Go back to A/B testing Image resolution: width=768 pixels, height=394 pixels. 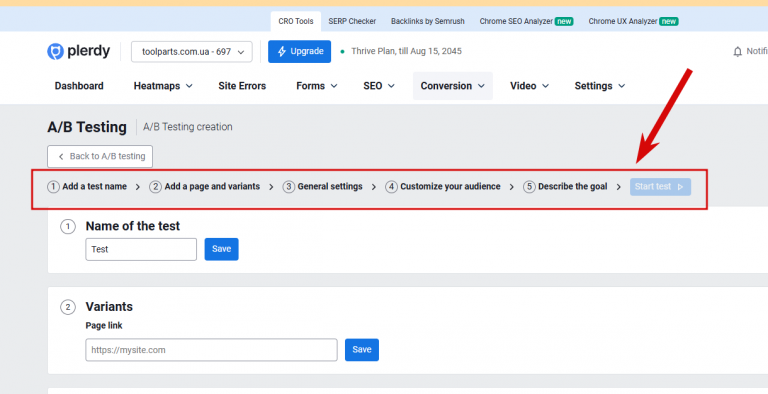click(x=100, y=156)
